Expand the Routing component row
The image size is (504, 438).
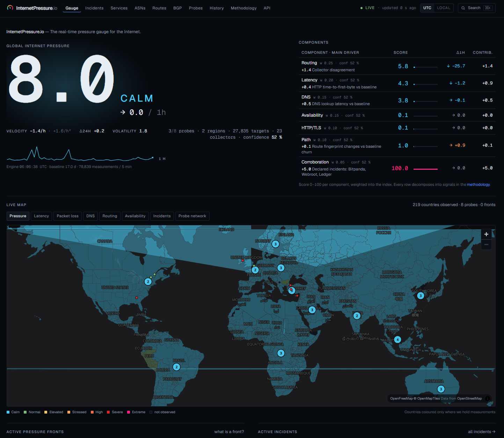(397, 66)
